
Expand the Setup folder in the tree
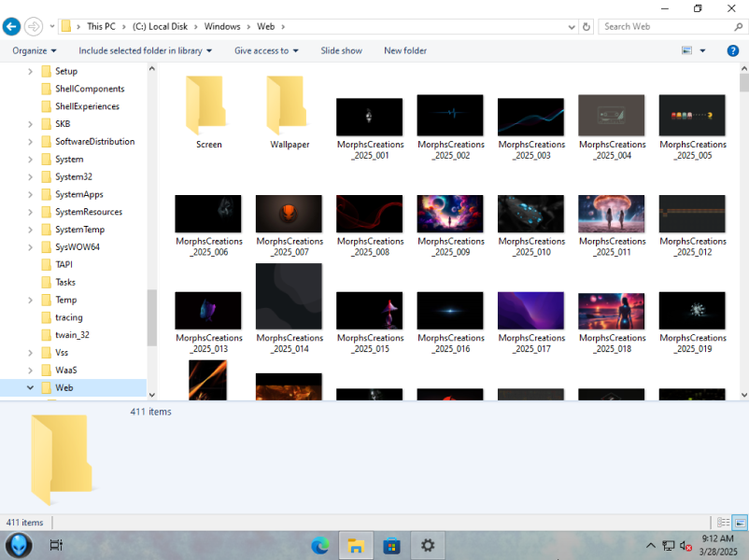(x=31, y=72)
